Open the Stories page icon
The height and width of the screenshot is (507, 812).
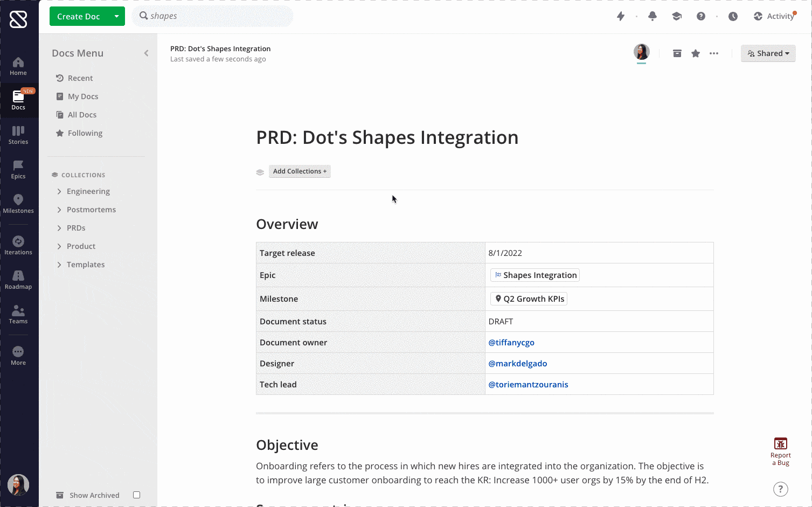[18, 131]
